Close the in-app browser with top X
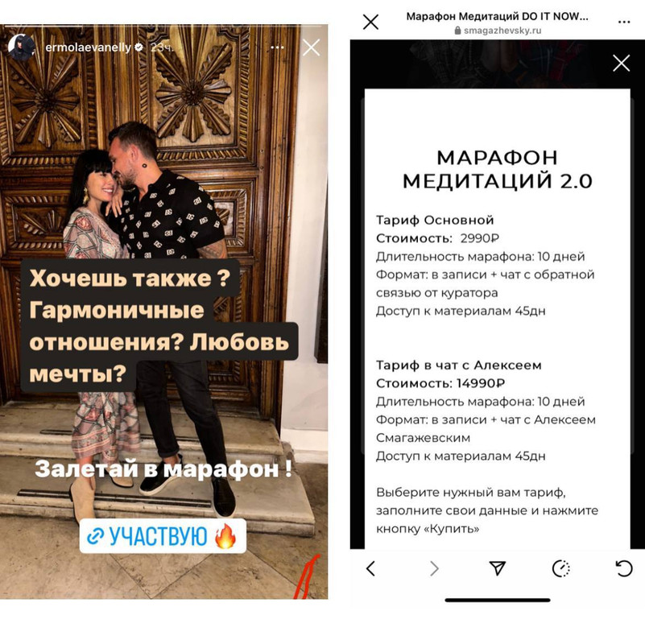The height and width of the screenshot is (644, 645). (370, 22)
